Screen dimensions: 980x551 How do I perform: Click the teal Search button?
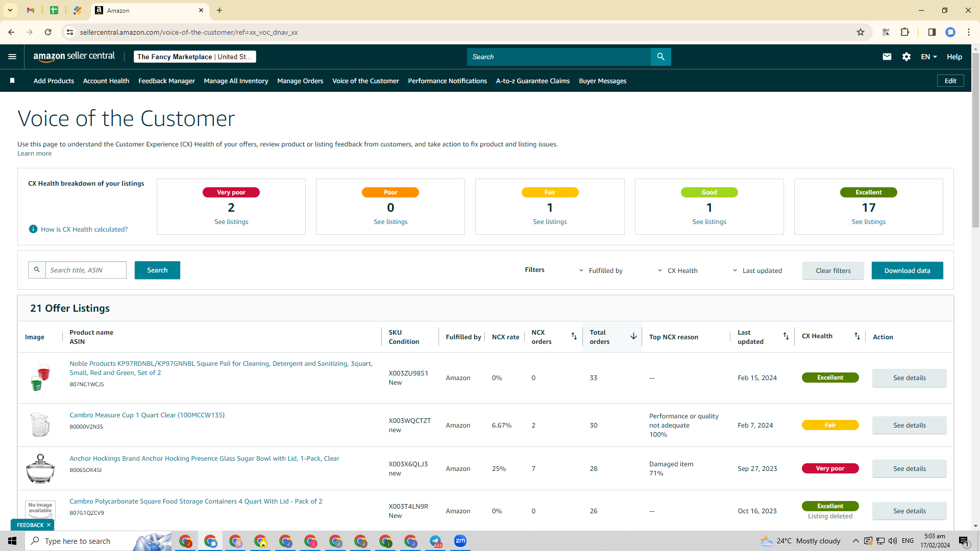[x=157, y=270]
